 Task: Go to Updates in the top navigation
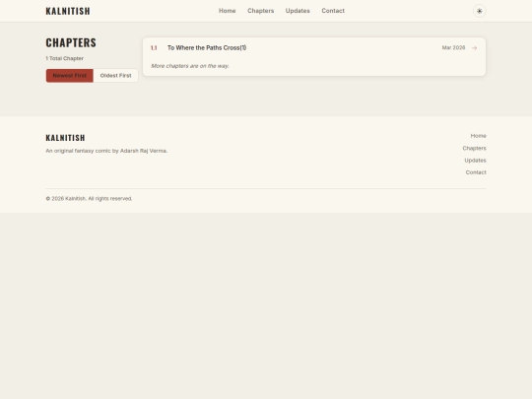298,11
